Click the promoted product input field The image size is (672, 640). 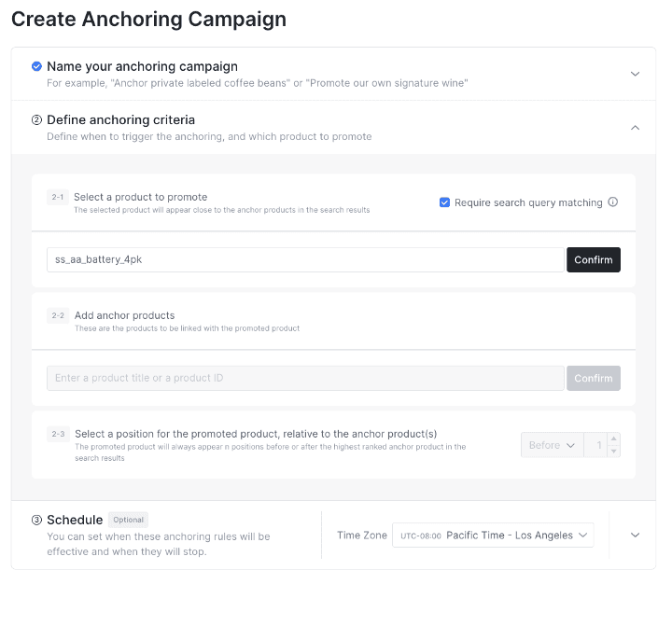point(305,259)
